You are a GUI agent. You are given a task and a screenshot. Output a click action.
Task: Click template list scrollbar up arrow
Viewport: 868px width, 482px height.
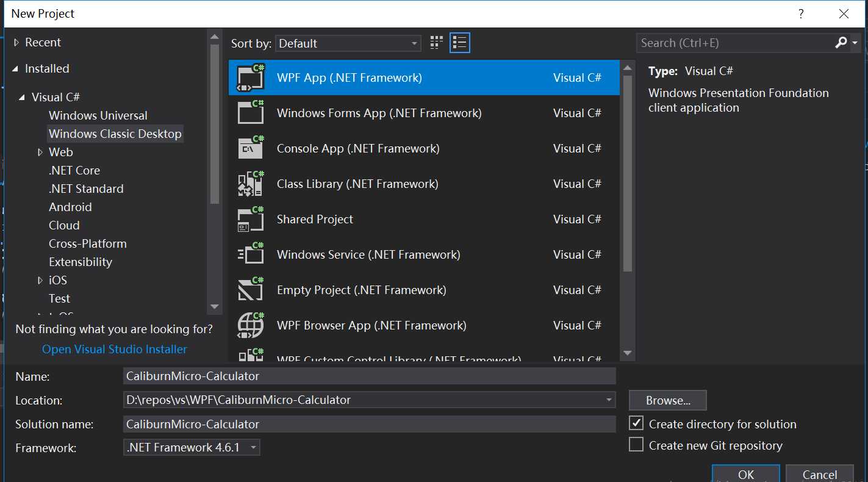(x=628, y=67)
